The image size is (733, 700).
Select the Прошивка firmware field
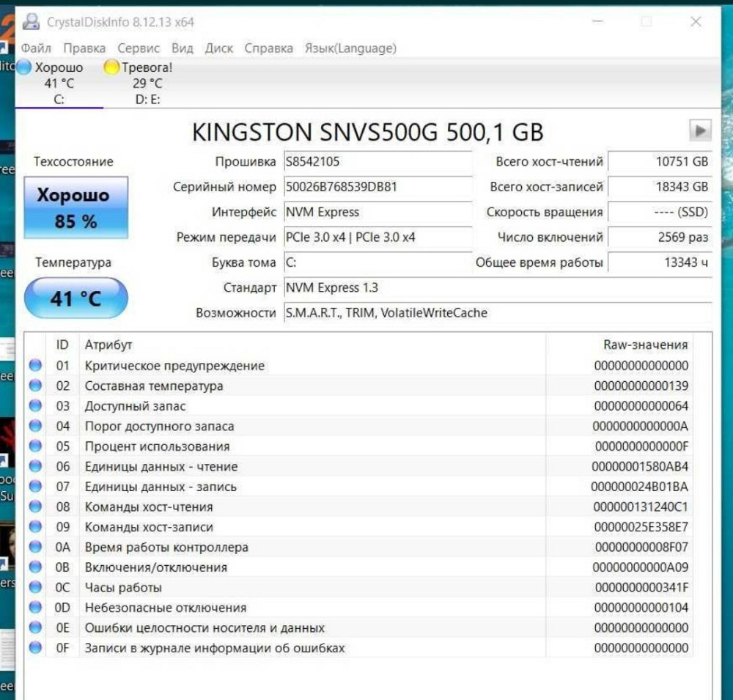pos(377,163)
